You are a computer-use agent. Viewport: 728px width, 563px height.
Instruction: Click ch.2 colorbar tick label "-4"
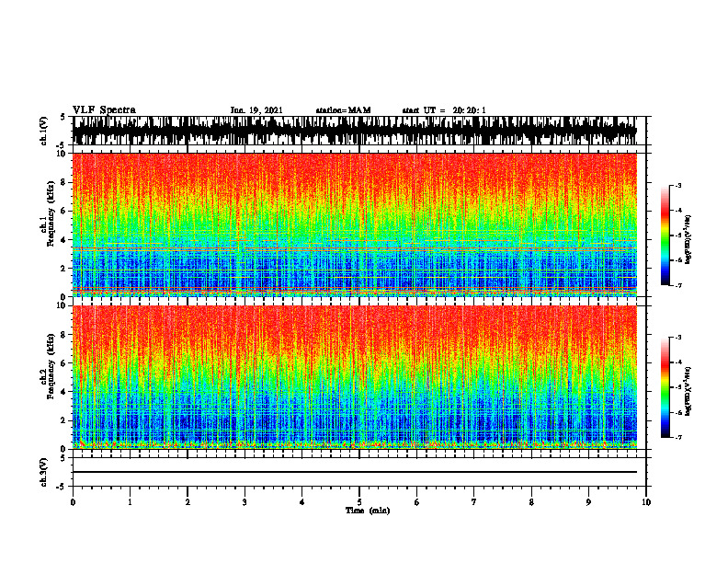coord(678,362)
